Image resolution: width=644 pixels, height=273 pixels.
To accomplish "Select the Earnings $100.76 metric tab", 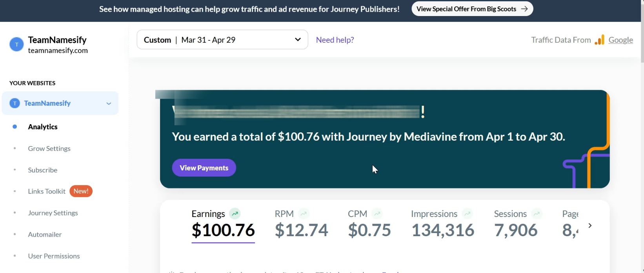I will point(223,225).
